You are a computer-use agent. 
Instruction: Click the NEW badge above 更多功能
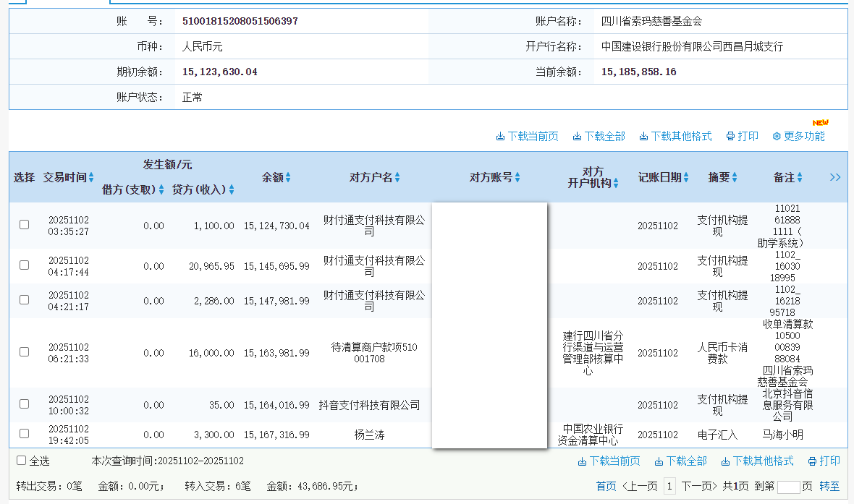(820, 123)
